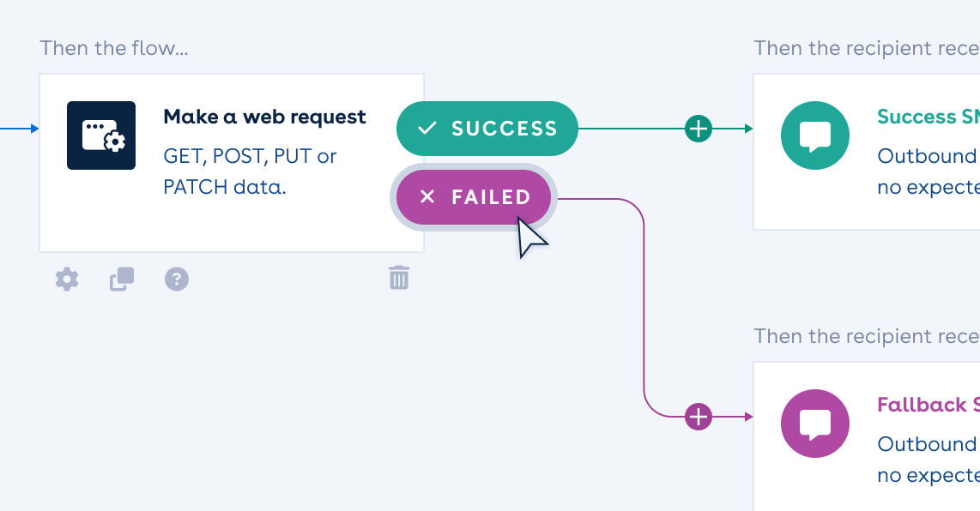Select the Success SMS message bubble icon
This screenshot has width=980, height=511.
(x=814, y=135)
